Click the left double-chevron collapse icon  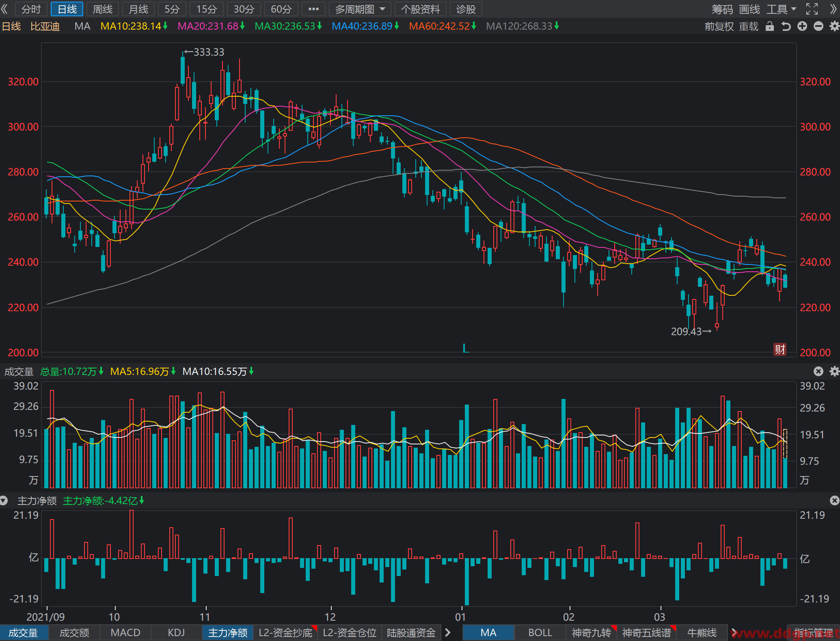pyautogui.click(x=4, y=9)
